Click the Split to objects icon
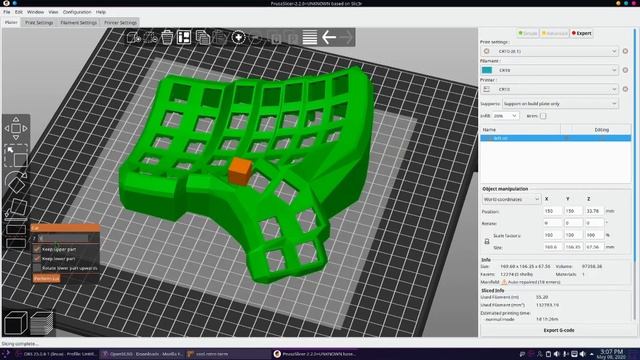Screen dimensions: 640x360 [x=276, y=38]
